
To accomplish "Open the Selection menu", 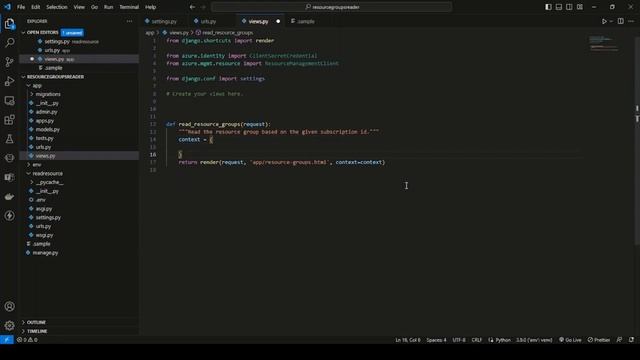I will tap(57, 7).
